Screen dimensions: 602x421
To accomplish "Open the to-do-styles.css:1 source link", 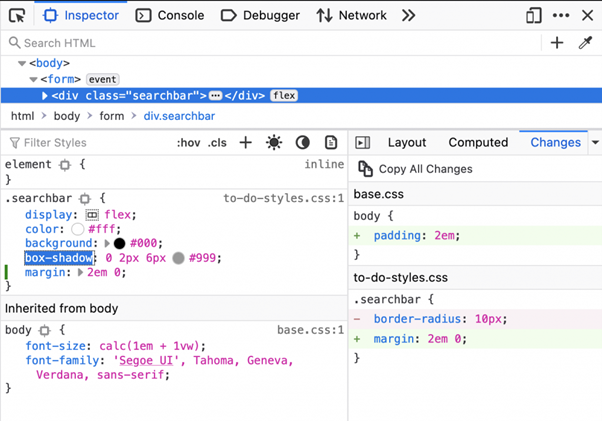I will coord(283,198).
